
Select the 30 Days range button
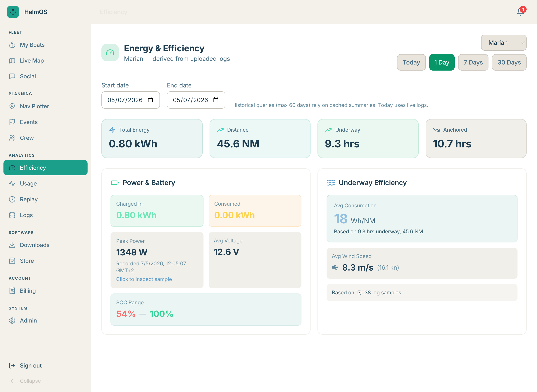coord(509,62)
